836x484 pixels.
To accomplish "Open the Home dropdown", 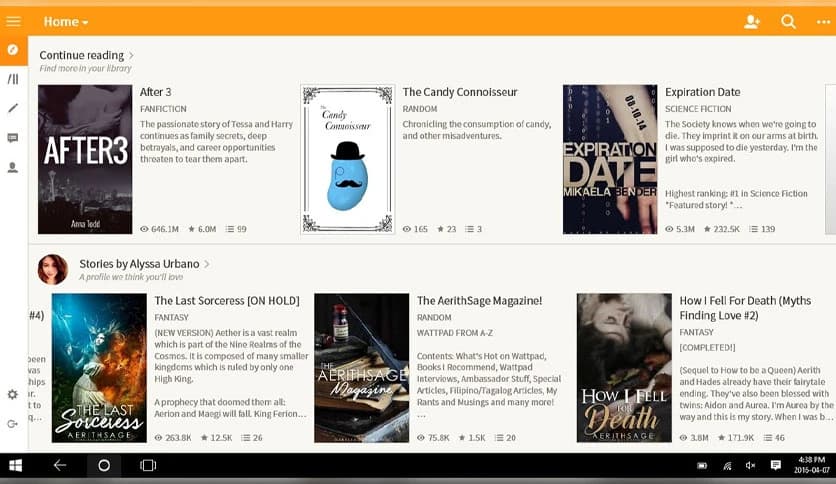I will click(66, 22).
